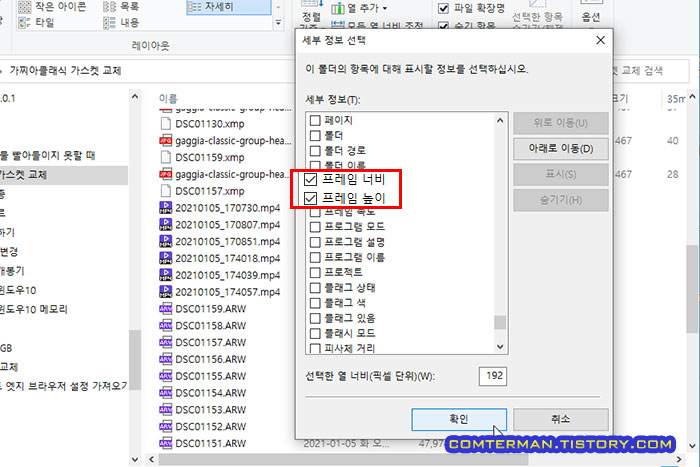Click the DSC01159.xmp file icon
Screen dimensions: 700x467
(x=166, y=157)
